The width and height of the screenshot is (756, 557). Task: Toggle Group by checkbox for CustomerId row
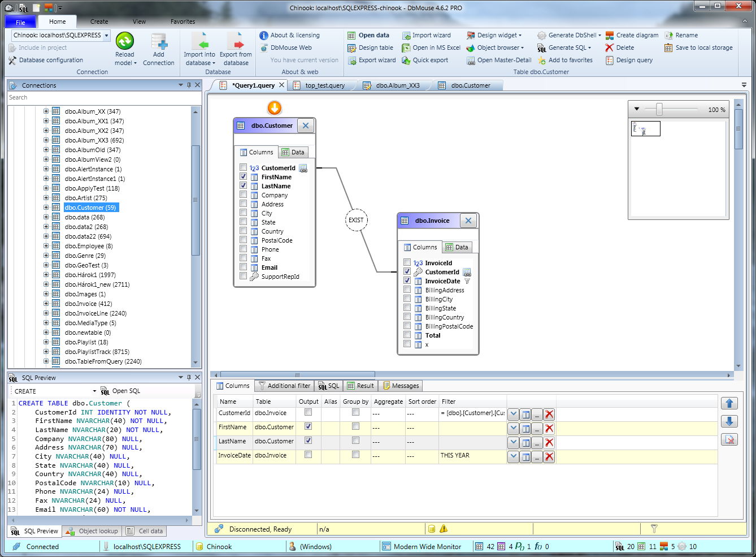tap(355, 412)
